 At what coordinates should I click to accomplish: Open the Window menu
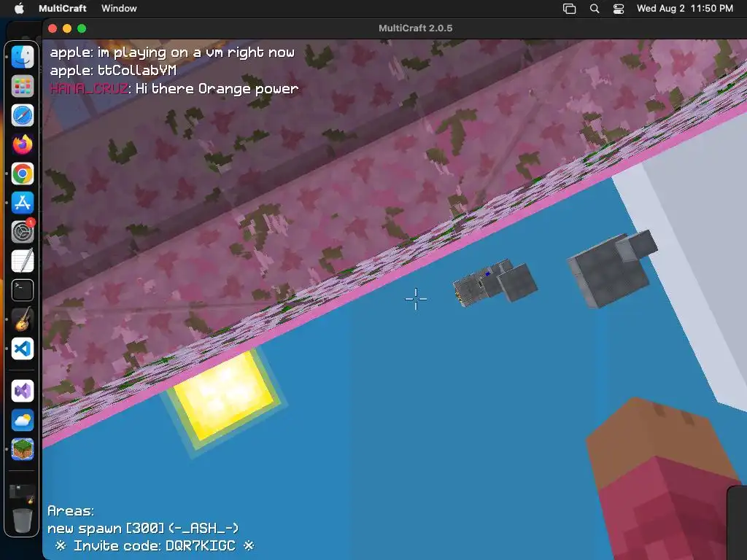coord(119,8)
